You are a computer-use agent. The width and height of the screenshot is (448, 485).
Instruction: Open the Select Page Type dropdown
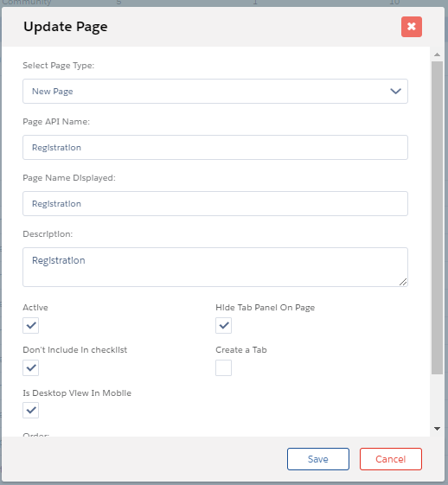tap(215, 92)
